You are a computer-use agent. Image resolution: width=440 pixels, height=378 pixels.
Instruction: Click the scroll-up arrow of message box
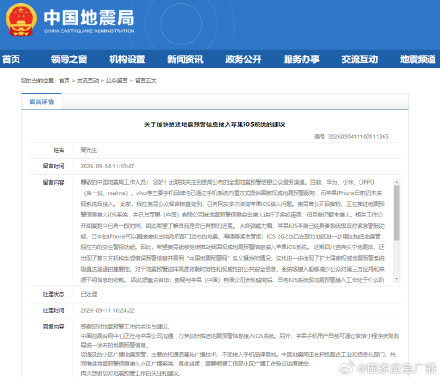coord(396,182)
